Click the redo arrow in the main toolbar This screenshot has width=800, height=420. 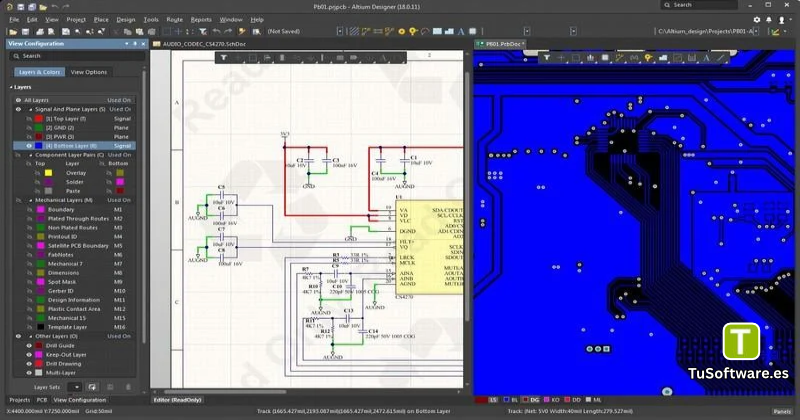pos(228,32)
